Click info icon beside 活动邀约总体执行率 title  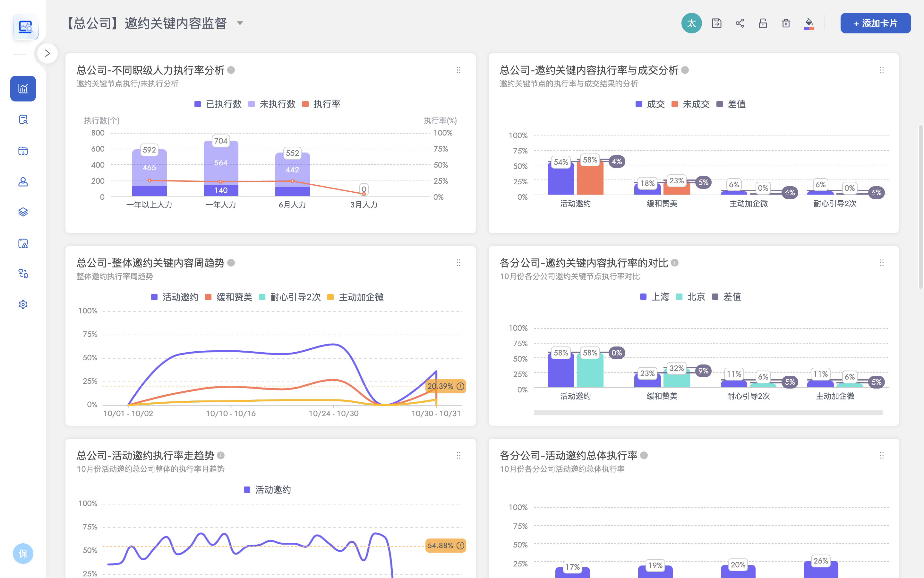click(644, 455)
